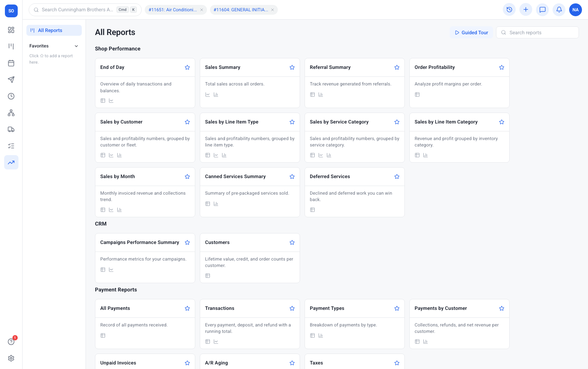Open the Unpaid Invoices report title
This screenshot has height=369, width=588.
click(x=118, y=363)
